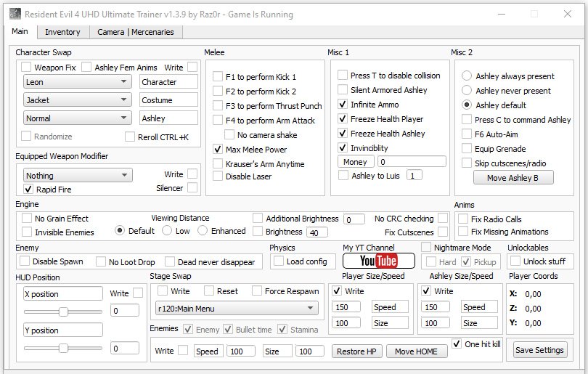Click the Money button

pyautogui.click(x=356, y=162)
